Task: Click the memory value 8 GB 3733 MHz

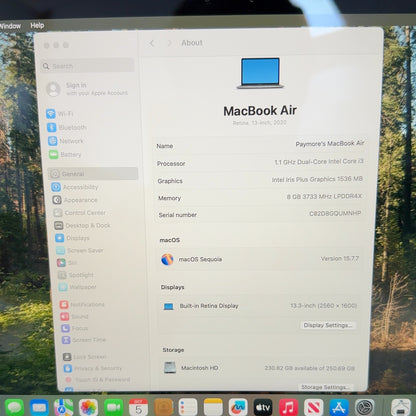Action: (324, 197)
